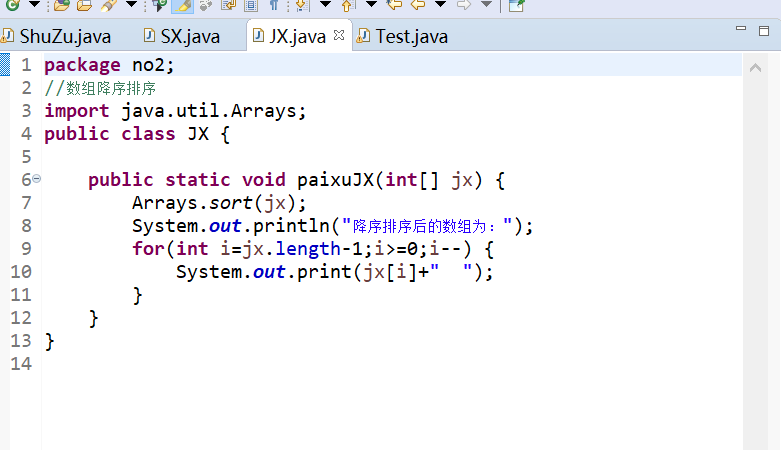Click "import java.util.Arrays;" on line 3
The width and height of the screenshot is (781, 450).
[x=175, y=111]
